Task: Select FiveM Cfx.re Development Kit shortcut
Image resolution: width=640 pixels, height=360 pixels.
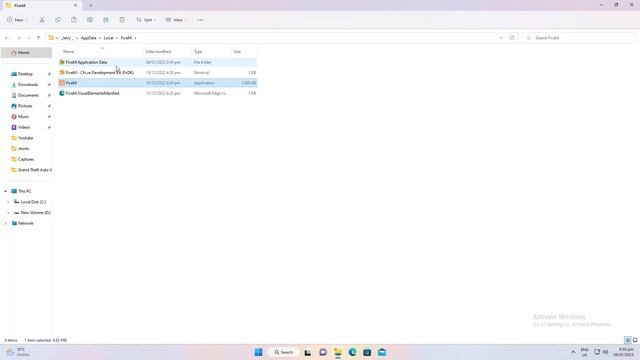Action: [158, 72]
